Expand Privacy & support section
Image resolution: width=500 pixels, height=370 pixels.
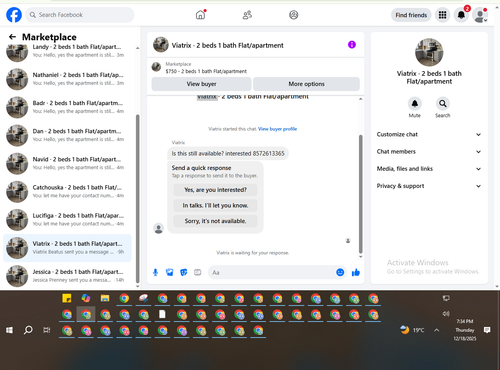point(429,186)
